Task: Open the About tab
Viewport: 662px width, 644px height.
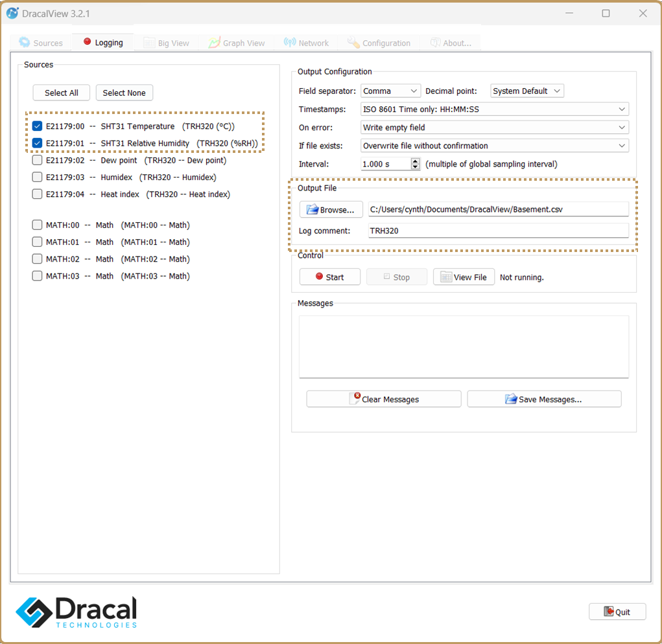Action: pos(451,43)
